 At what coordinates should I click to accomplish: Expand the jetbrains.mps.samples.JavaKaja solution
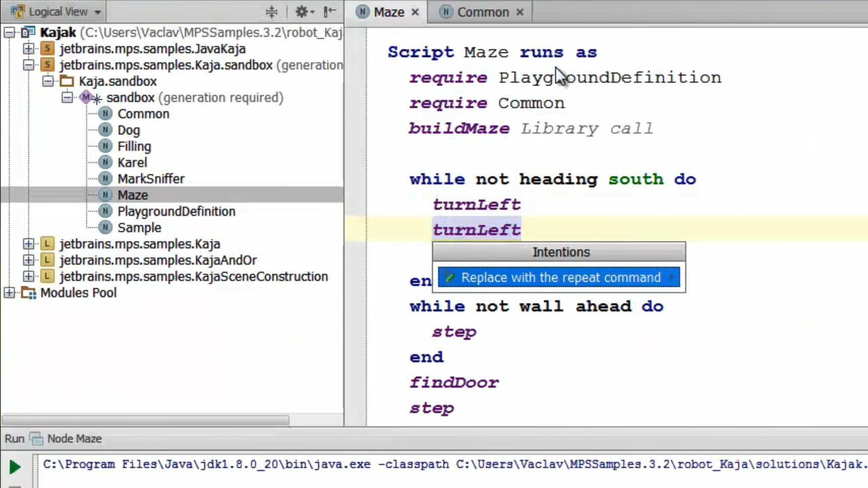pyautogui.click(x=28, y=49)
